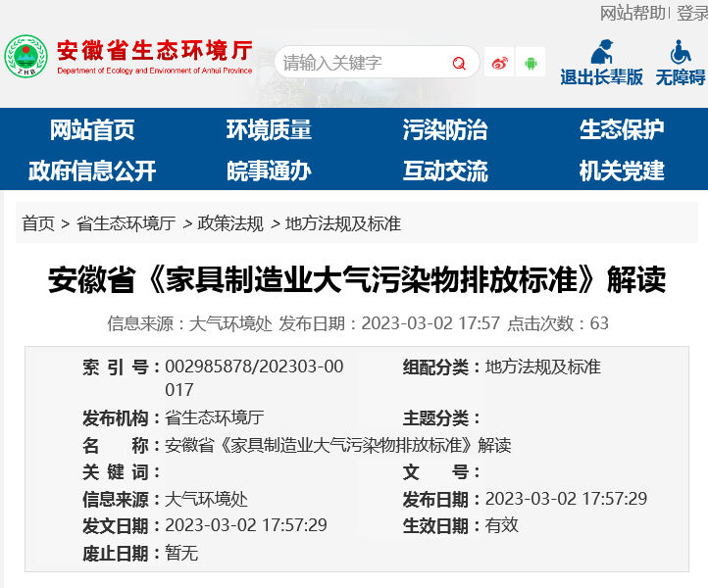
Task: Go to 机关党建 navigation item
Action: click(x=622, y=171)
